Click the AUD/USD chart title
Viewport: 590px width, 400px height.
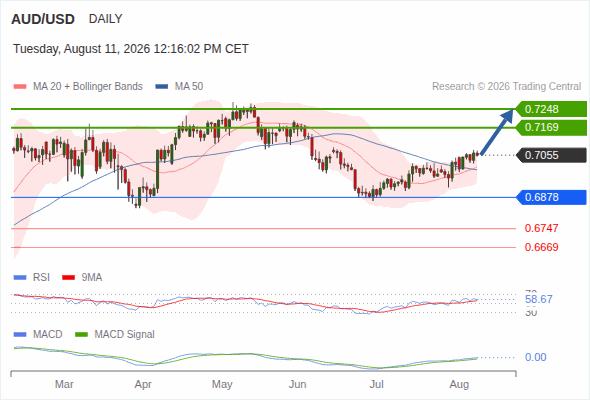[43, 19]
